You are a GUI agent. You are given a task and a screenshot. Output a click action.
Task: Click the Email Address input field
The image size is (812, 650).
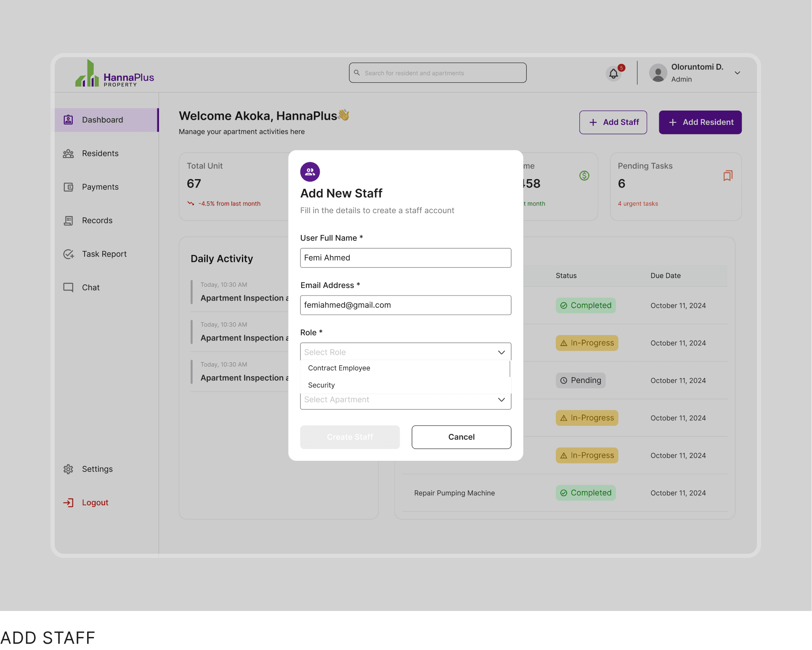[x=406, y=305]
